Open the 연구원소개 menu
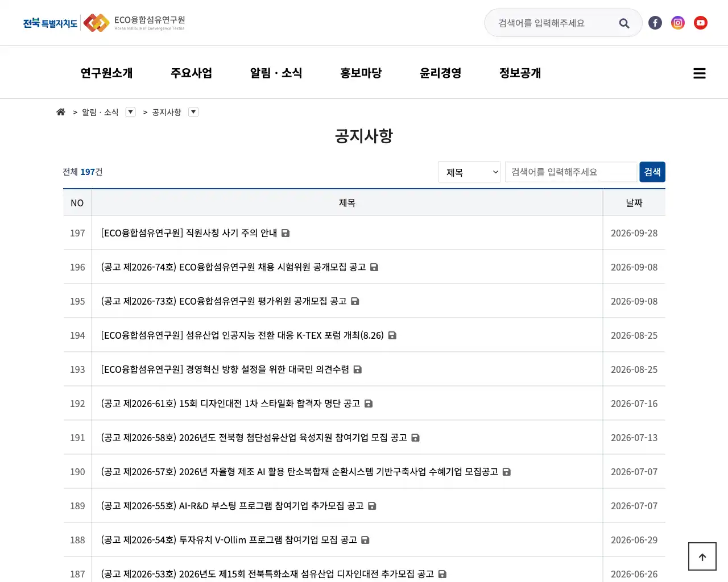The height and width of the screenshot is (582, 728). pyautogui.click(x=106, y=73)
